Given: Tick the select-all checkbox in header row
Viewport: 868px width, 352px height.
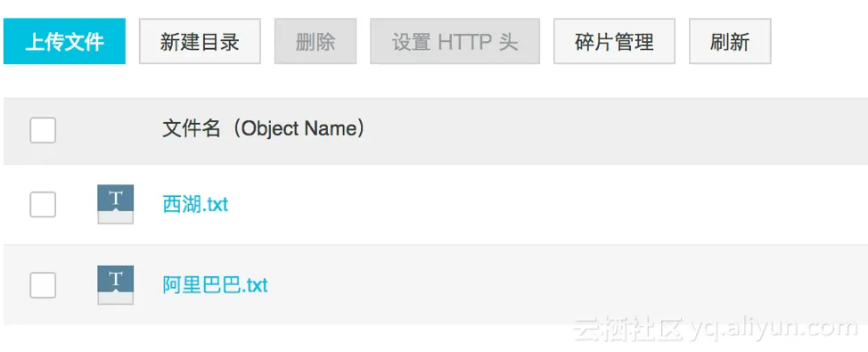Looking at the screenshot, I should tap(43, 130).
